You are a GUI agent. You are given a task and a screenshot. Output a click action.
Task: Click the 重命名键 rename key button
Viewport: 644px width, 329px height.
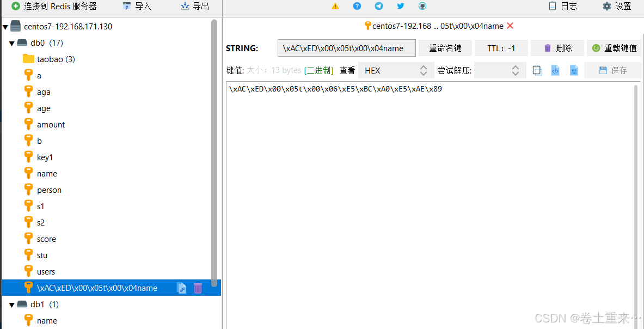pos(445,48)
